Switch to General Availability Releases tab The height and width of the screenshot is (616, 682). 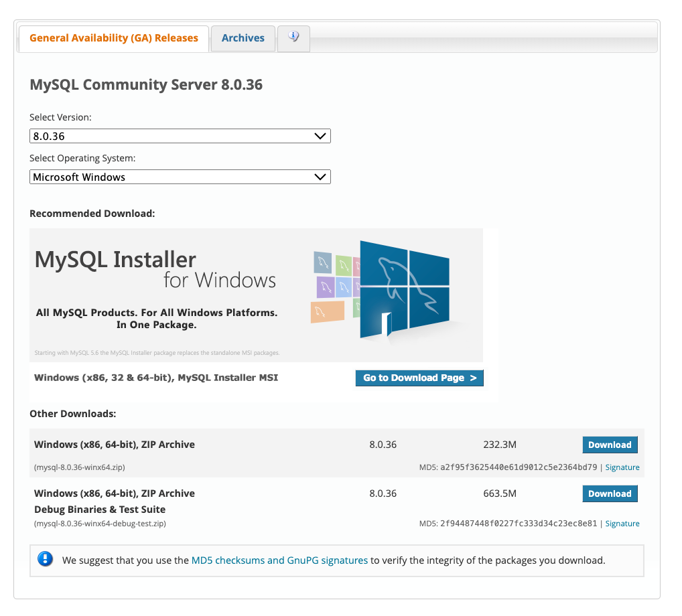coord(114,38)
